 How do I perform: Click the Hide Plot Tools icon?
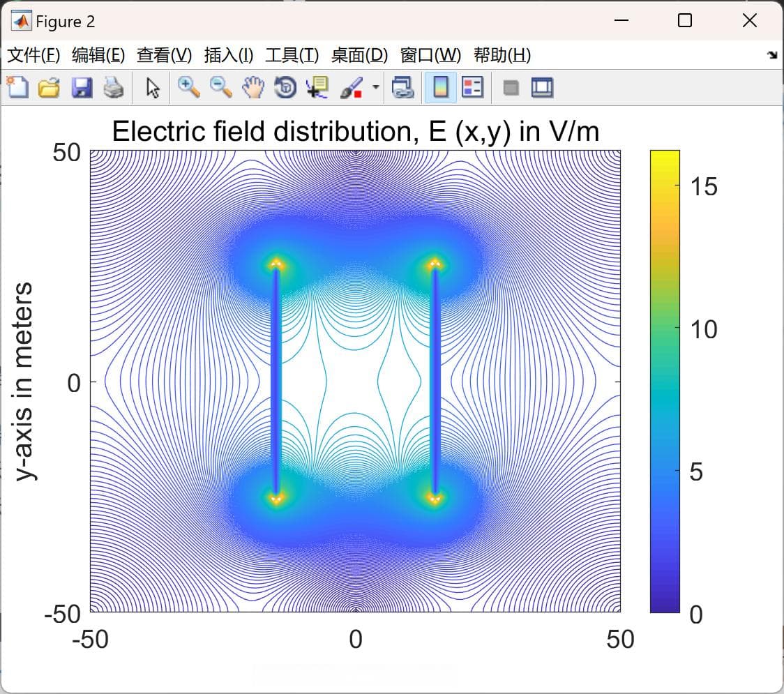(x=511, y=88)
